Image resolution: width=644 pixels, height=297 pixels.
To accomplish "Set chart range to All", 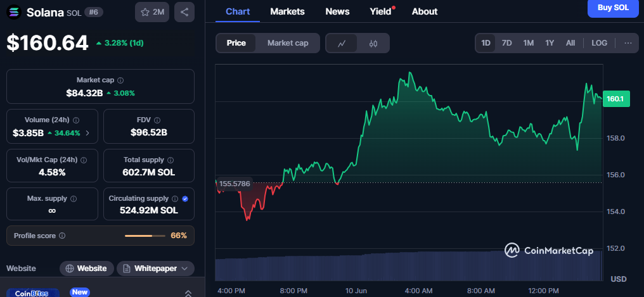I will click(x=570, y=43).
